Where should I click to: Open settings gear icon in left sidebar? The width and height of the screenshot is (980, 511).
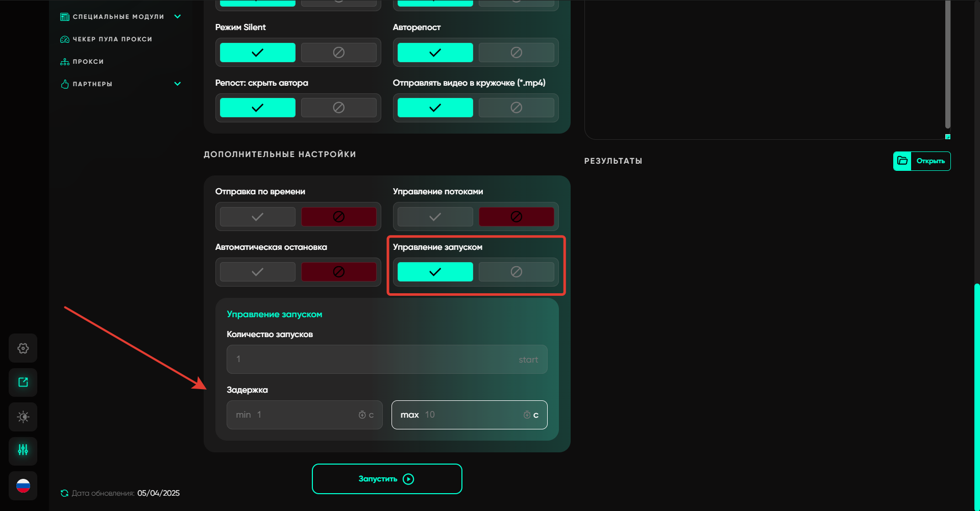(23, 348)
